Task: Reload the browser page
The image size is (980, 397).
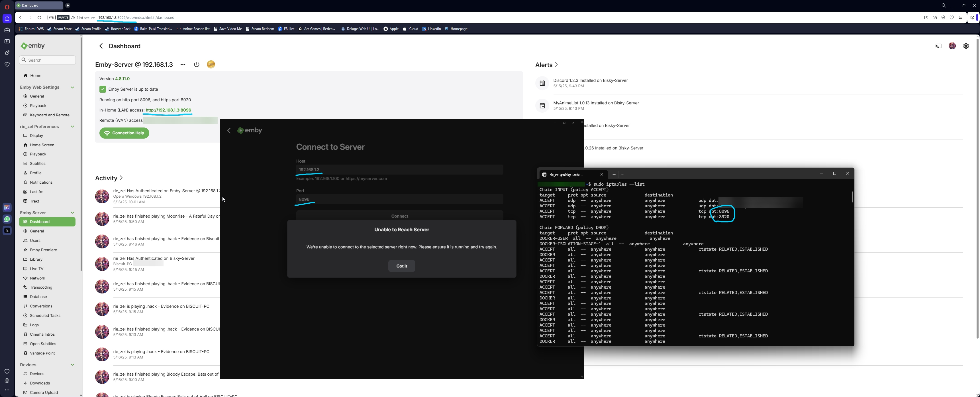Action: [x=39, y=17]
